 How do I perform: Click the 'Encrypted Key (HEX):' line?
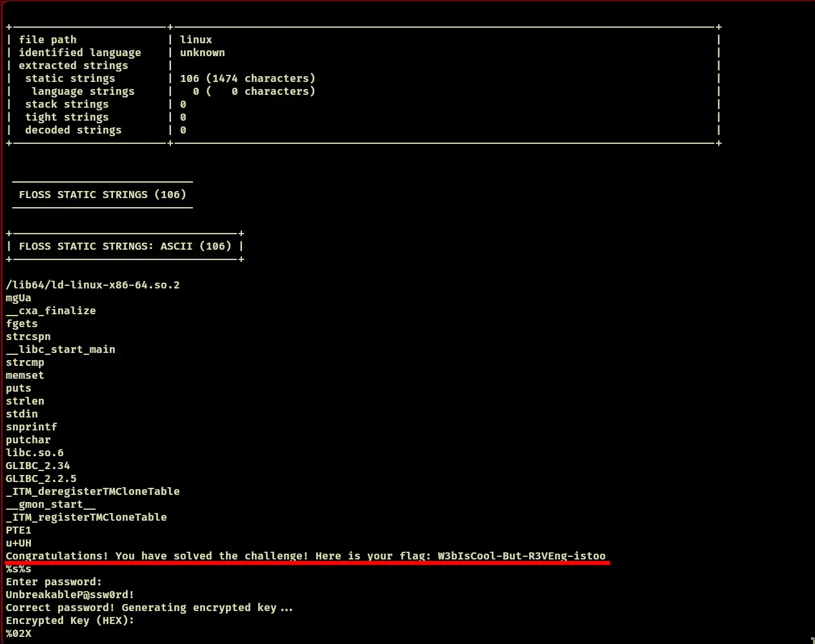[x=70, y=620]
